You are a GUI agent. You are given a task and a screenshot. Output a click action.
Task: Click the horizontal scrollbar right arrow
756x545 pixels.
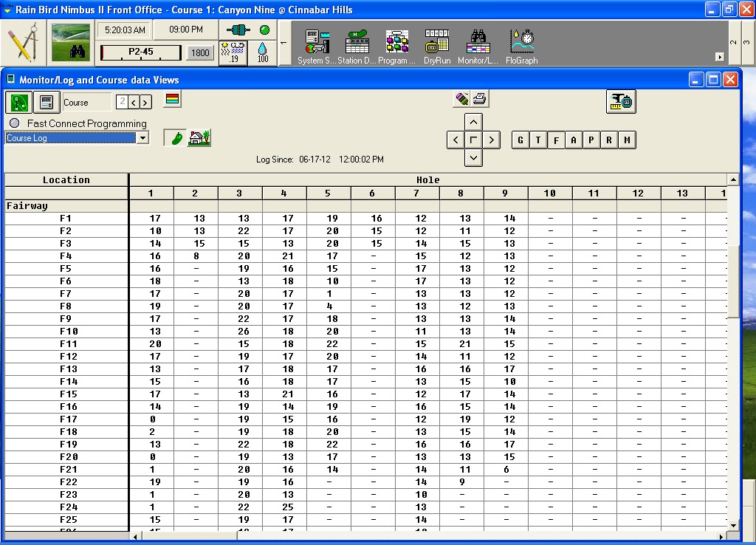tap(721, 536)
